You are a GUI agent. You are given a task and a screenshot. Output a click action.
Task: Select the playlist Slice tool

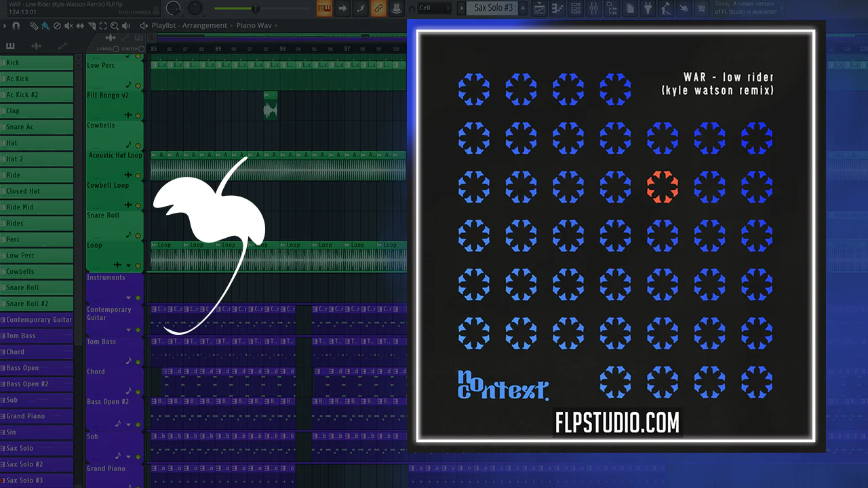(92, 26)
